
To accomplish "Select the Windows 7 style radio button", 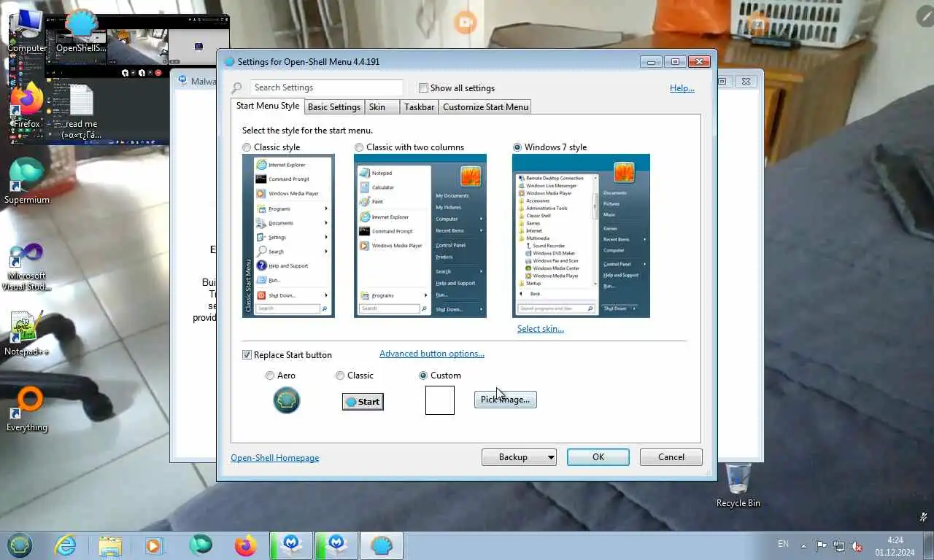I will (517, 147).
